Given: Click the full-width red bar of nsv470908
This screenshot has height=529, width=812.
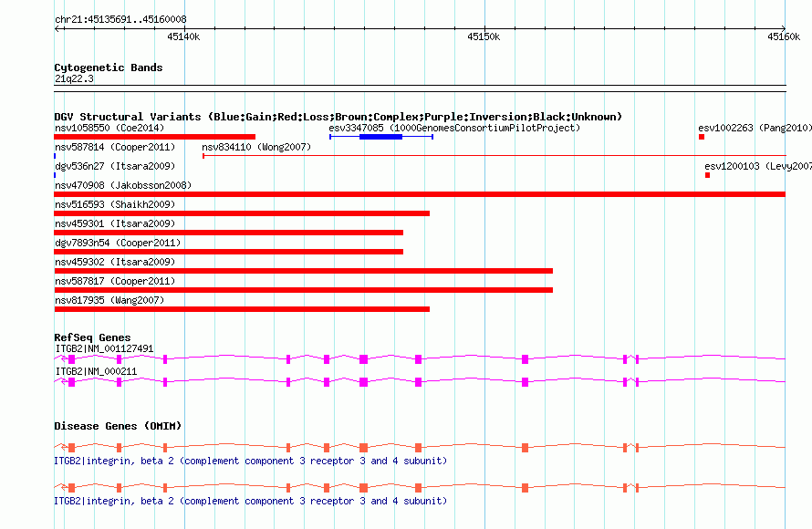Looking at the screenshot, I should pos(420,194).
